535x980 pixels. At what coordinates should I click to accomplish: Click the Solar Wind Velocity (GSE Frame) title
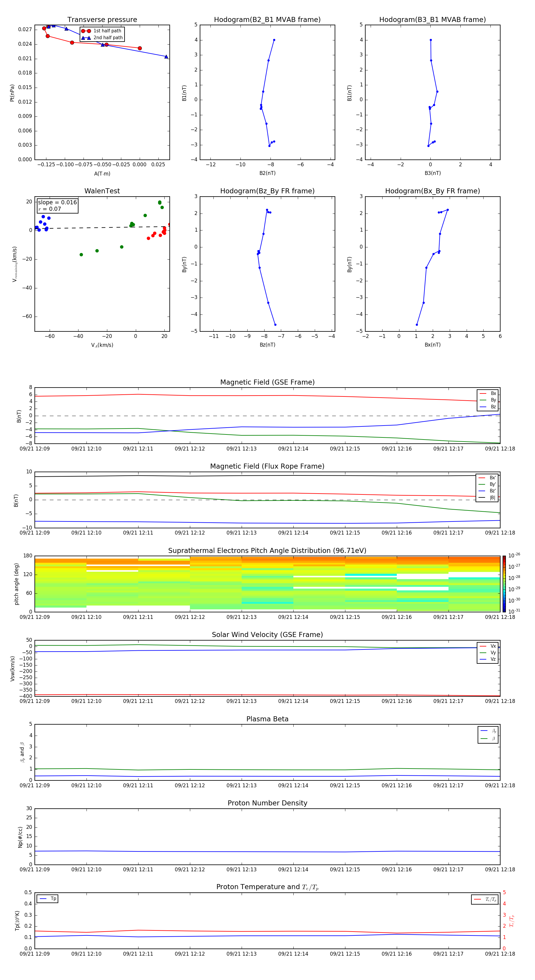tap(267, 635)
